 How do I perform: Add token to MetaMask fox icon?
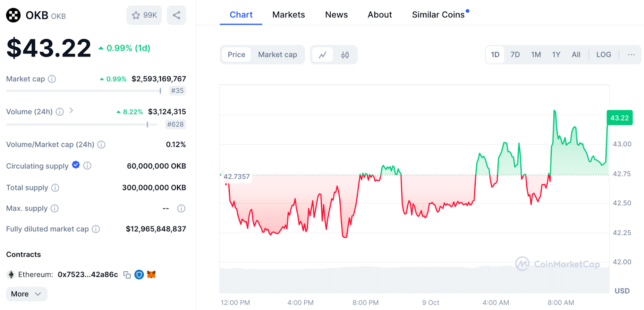(151, 275)
